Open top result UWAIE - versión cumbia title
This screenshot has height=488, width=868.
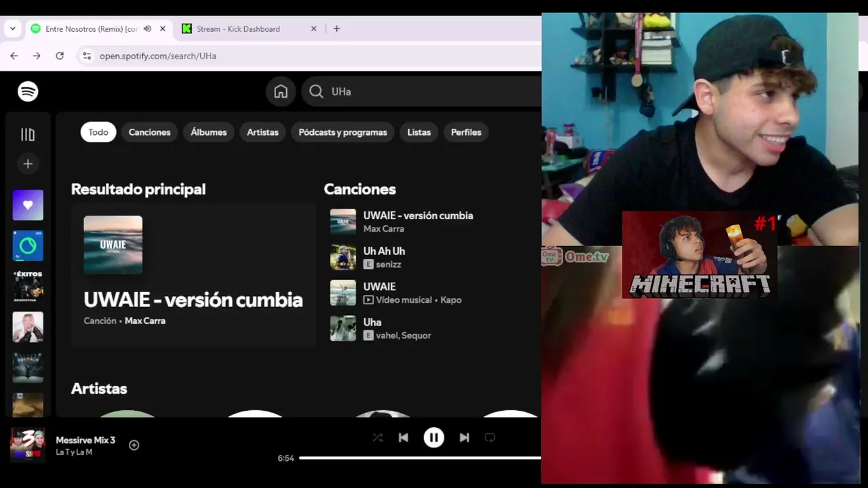[x=193, y=300]
